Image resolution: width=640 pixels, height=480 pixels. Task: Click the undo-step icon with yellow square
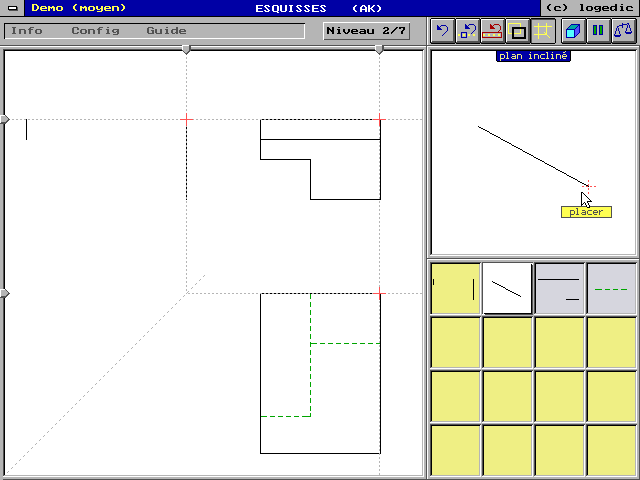coord(468,31)
